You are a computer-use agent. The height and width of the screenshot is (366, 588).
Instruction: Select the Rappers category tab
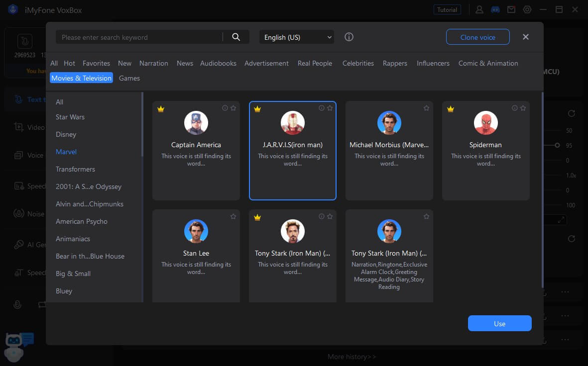[395, 63]
